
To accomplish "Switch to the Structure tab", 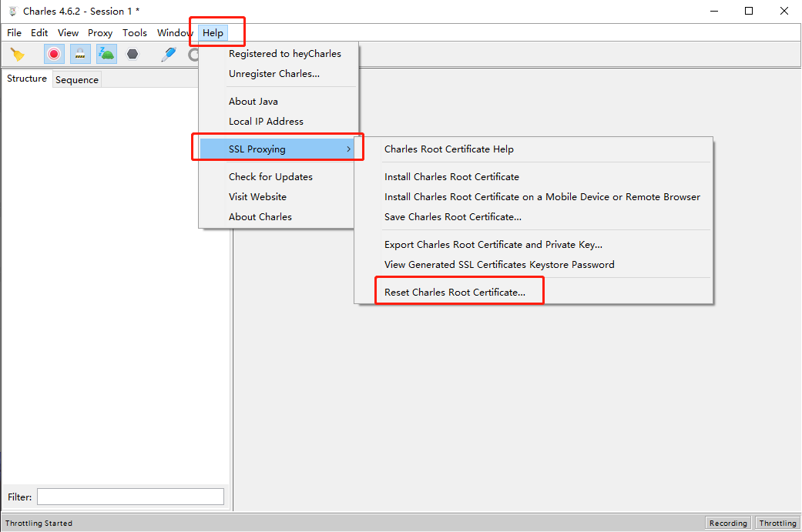I will click(x=27, y=79).
